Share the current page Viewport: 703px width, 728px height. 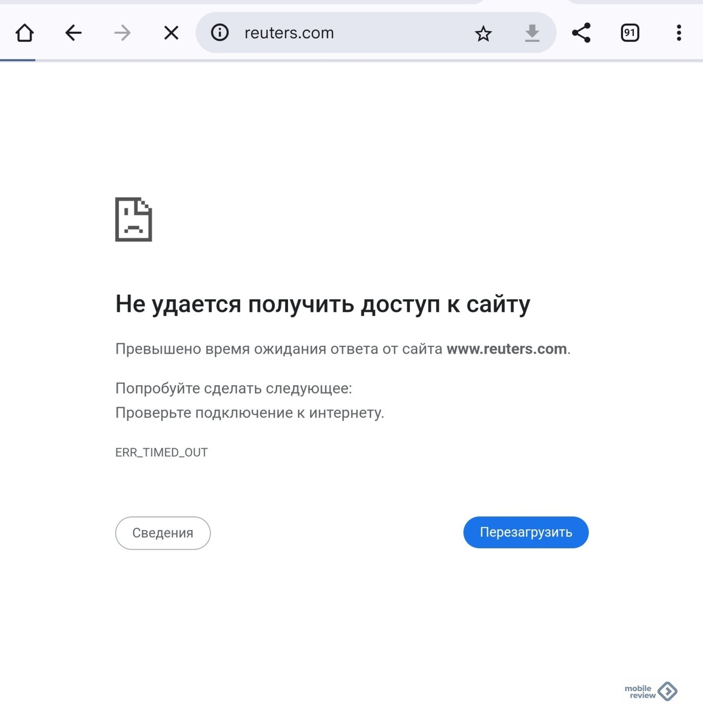coord(581,33)
